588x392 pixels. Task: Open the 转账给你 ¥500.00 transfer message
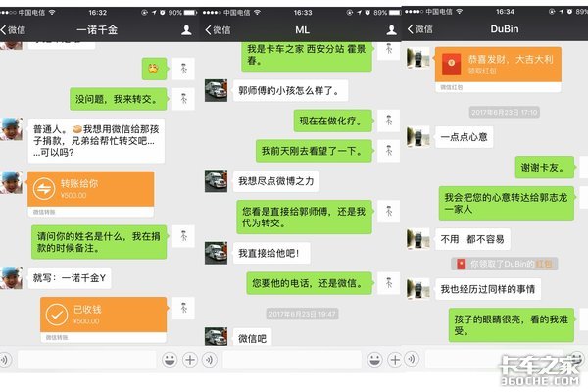pos(91,190)
